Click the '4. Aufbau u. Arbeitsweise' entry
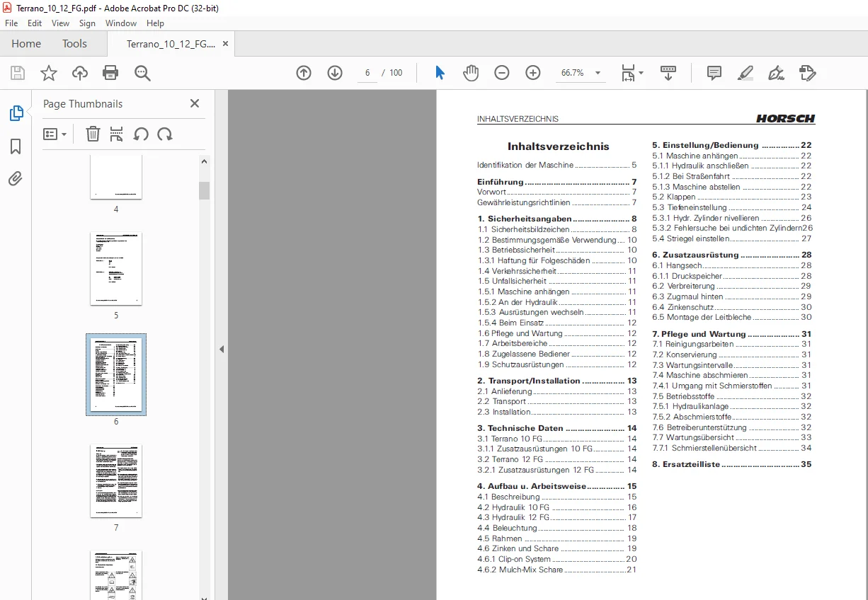Viewport: 868px width, 600px height. (x=557, y=486)
